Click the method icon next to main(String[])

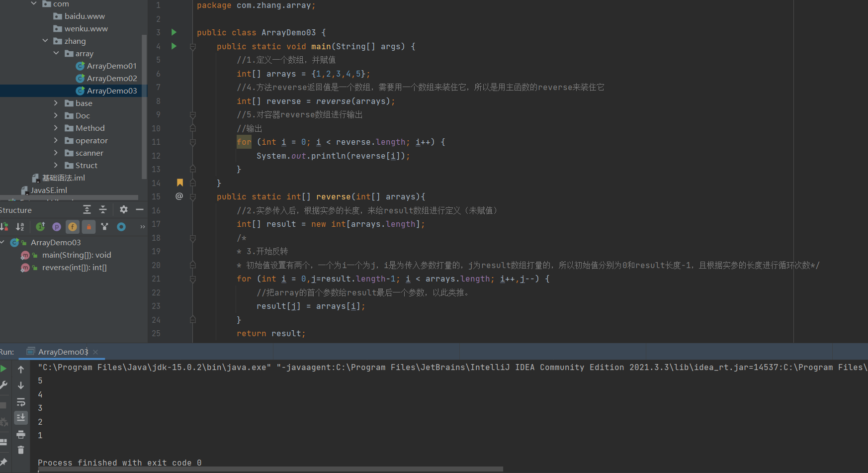25,255
